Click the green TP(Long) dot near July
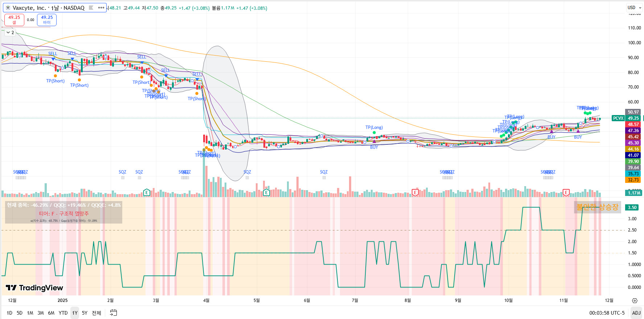Viewport: 644px width, 319px height. [x=374, y=132]
